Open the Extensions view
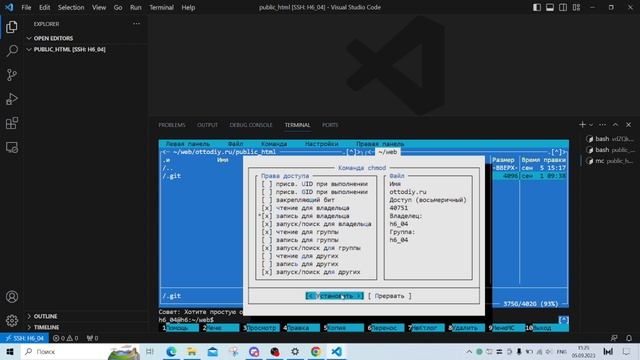The width and height of the screenshot is (640, 360). tap(12, 123)
